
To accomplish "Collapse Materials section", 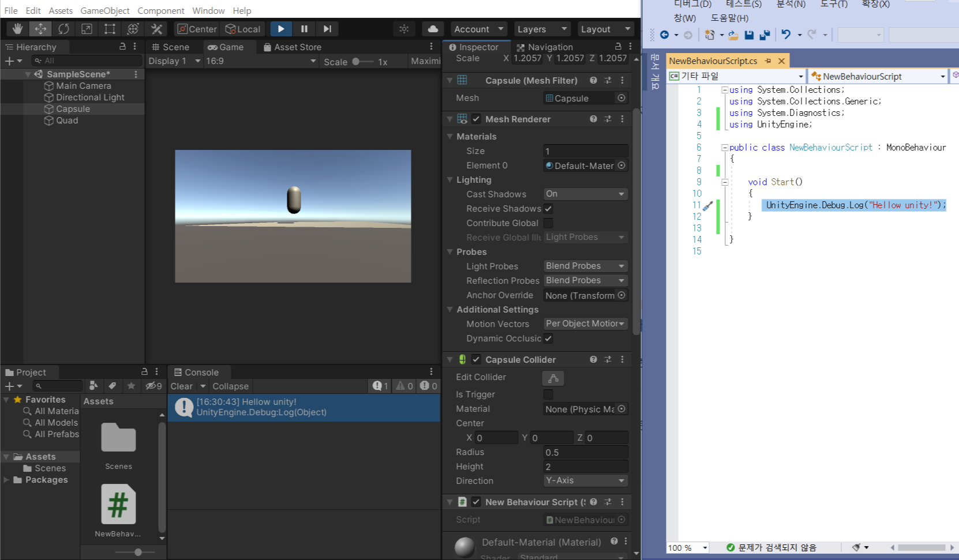I will tap(450, 137).
